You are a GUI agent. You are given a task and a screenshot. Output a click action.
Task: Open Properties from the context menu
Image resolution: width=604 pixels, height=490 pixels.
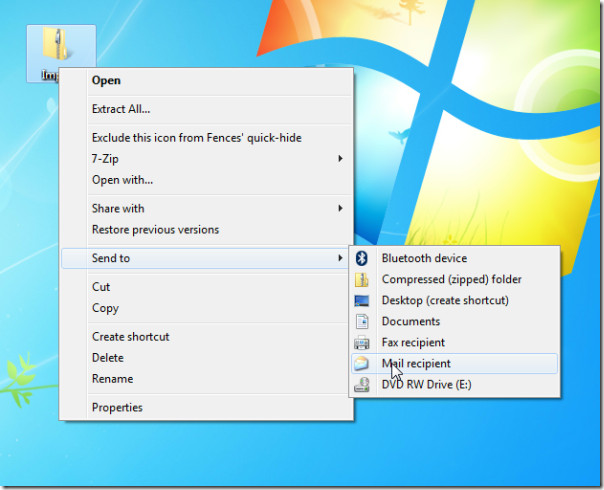click(x=206, y=408)
